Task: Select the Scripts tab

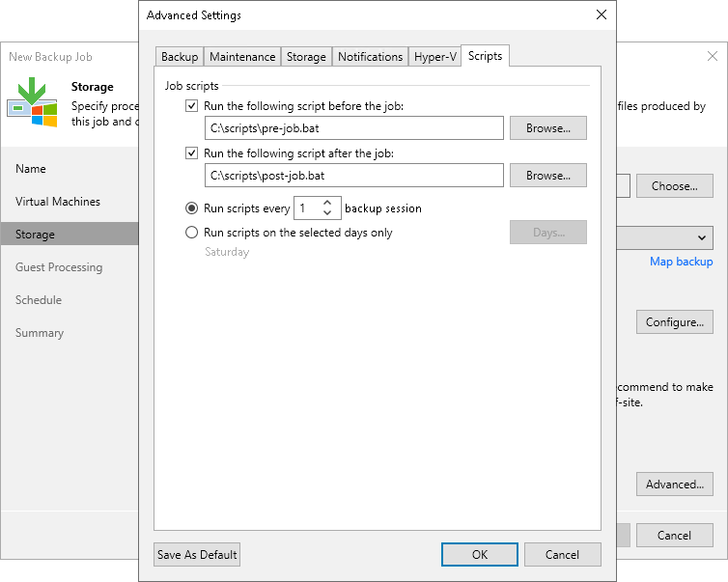Action: click(485, 56)
